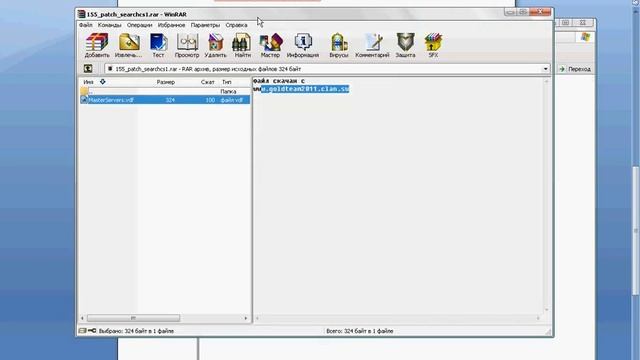Image resolution: width=640 pixels, height=360 pixels.
Task: Show archive Информация (Info)
Action: point(303,45)
